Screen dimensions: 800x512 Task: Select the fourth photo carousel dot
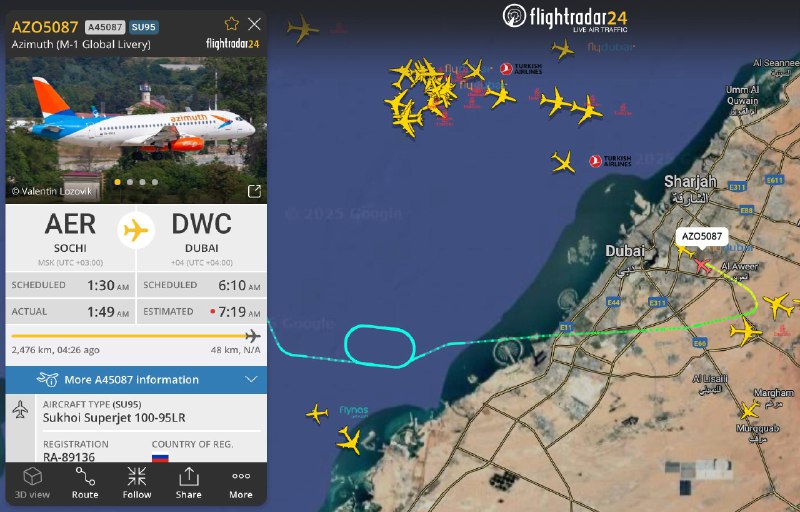click(155, 182)
